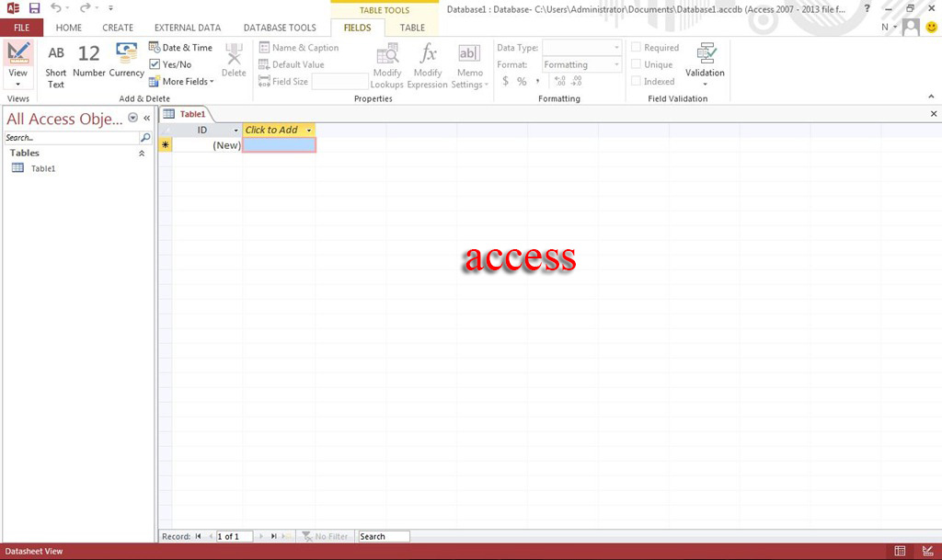The width and height of the screenshot is (942, 560).
Task: Click the new row cell under Click to Add
Action: point(279,144)
